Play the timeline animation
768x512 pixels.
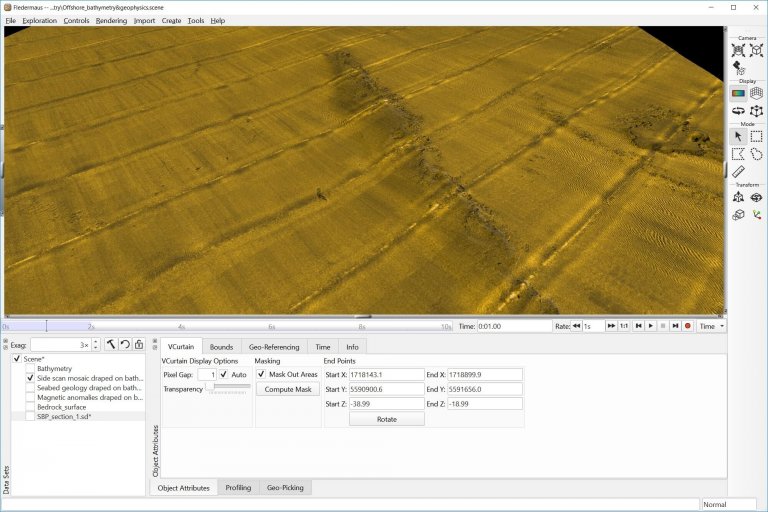pyautogui.click(x=651, y=326)
